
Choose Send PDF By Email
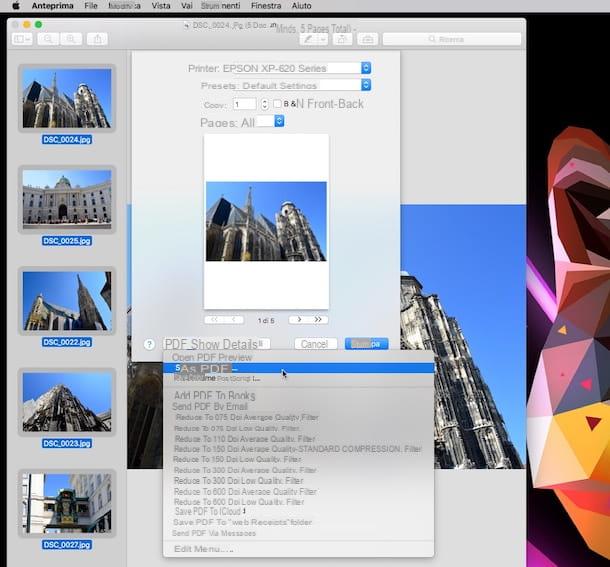(298, 406)
